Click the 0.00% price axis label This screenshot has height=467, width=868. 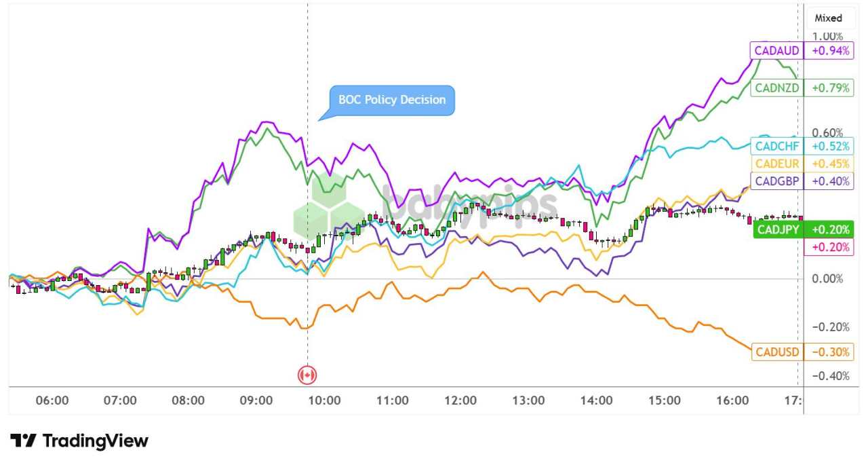[x=828, y=279]
